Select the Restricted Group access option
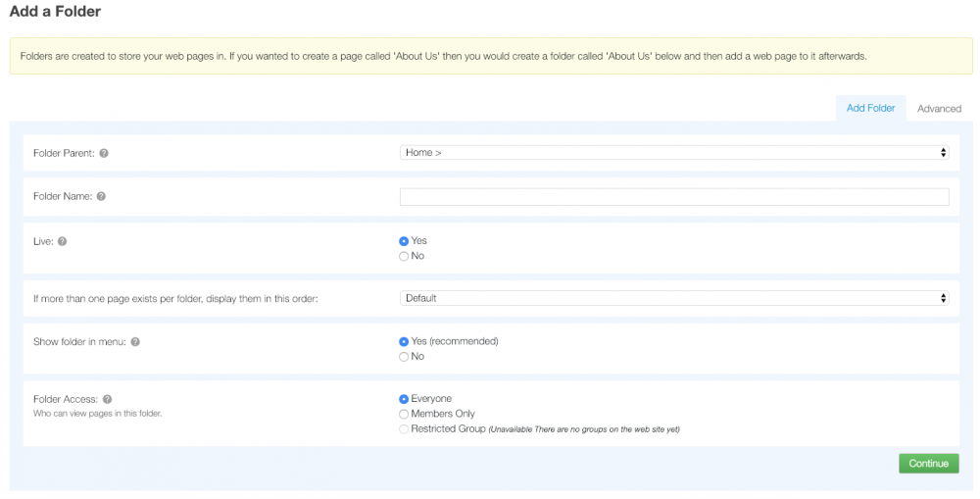 tap(404, 429)
